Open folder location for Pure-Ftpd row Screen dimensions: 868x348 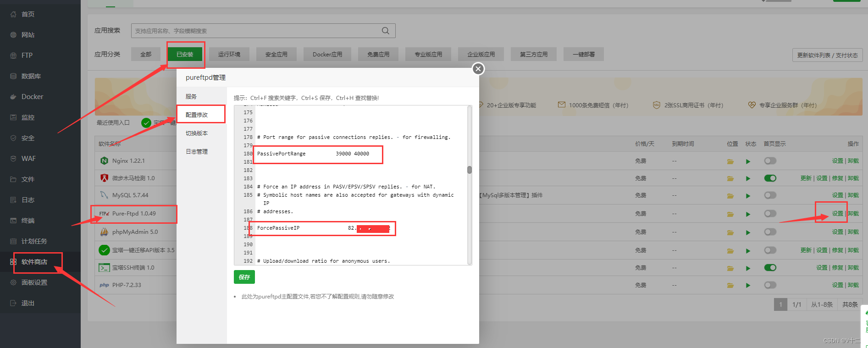point(730,214)
